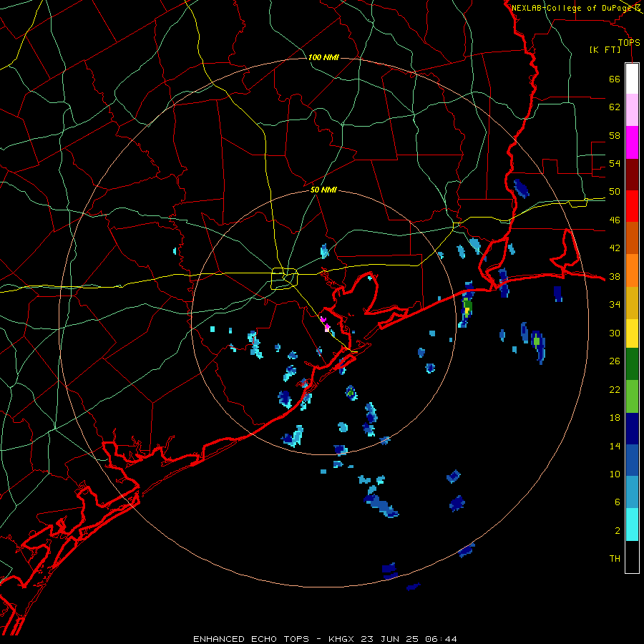Click the 'NEXLAB-College of DuPage' text
The height and width of the screenshot is (644, 644).
(572, 8)
